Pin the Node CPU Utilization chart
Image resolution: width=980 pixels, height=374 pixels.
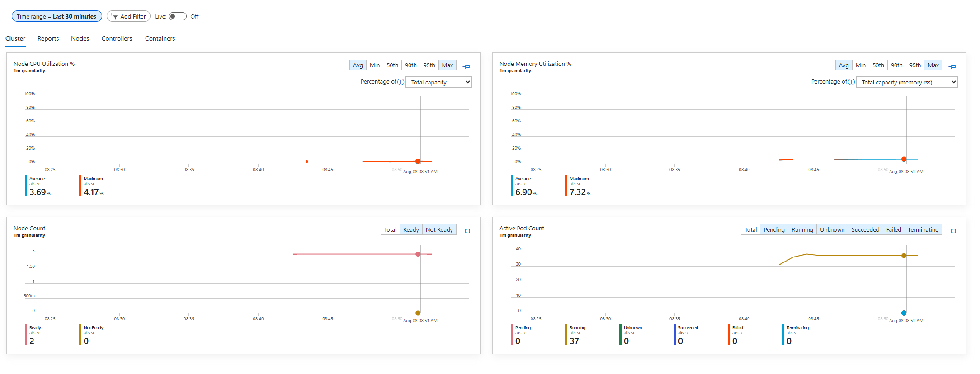(466, 66)
